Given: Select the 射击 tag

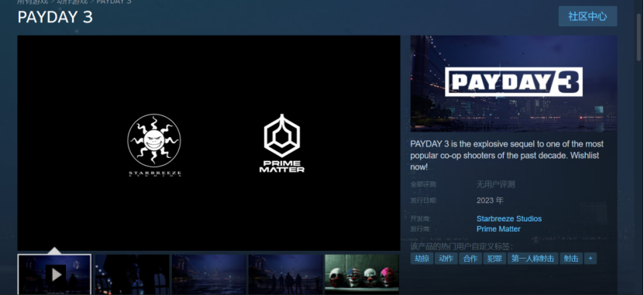Looking at the screenshot, I should 571,259.
